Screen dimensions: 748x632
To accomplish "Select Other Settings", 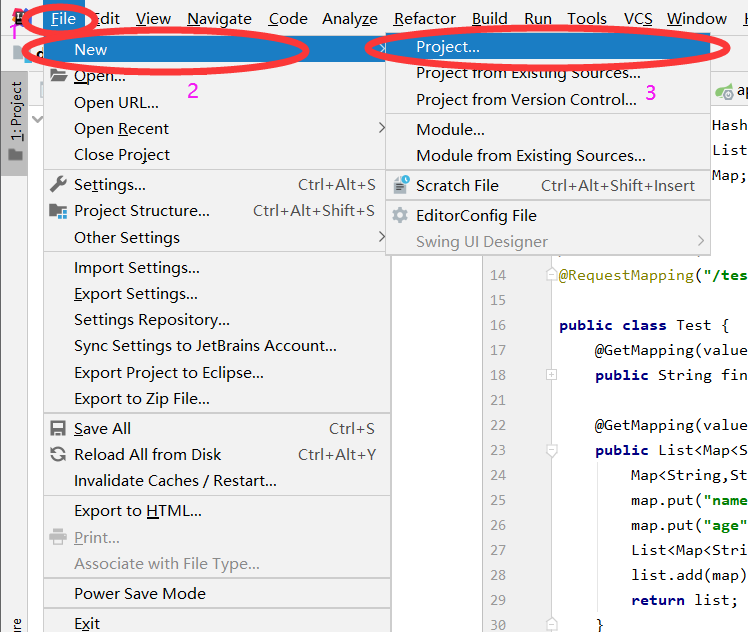I will point(215,237).
